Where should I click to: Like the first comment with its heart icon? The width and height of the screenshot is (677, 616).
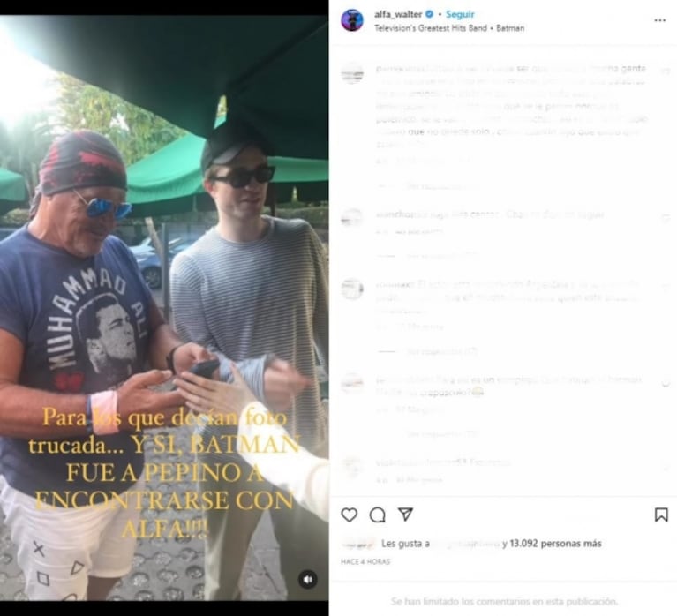coord(666,71)
